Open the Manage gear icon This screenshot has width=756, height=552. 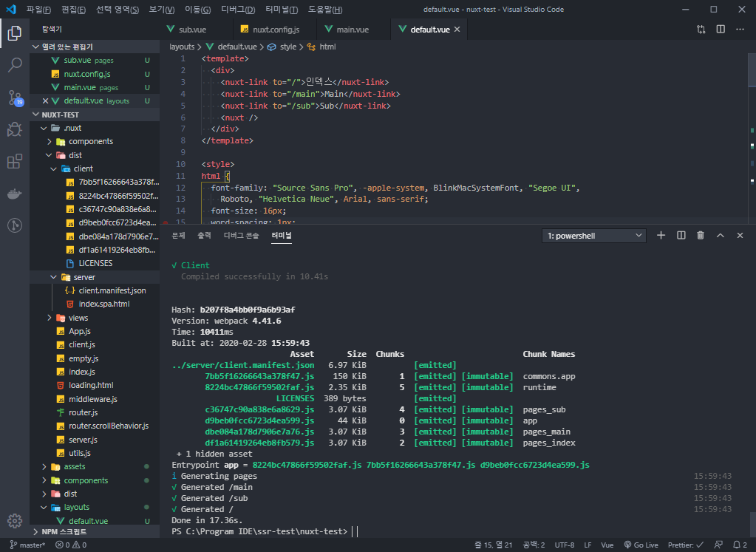pos(15,521)
